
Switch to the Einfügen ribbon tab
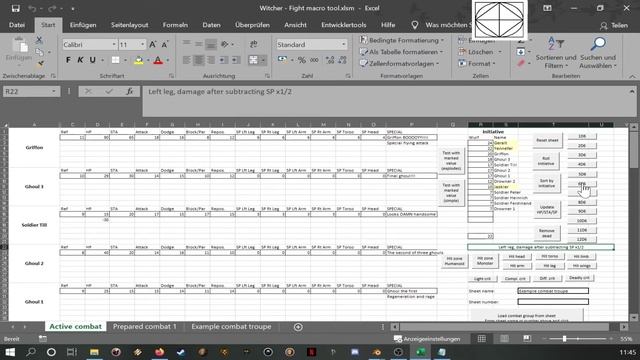pyautogui.click(x=83, y=25)
